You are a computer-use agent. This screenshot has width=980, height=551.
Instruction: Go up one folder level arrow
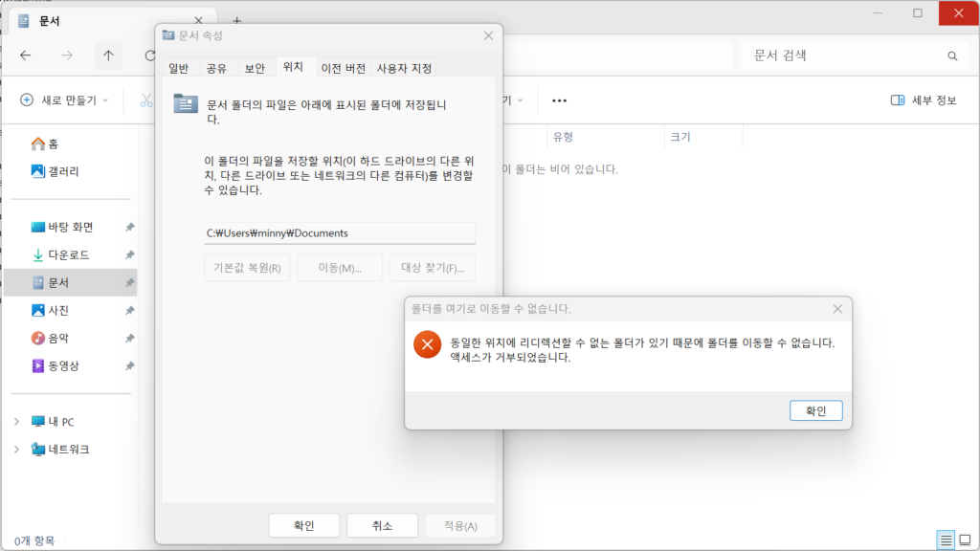click(108, 55)
